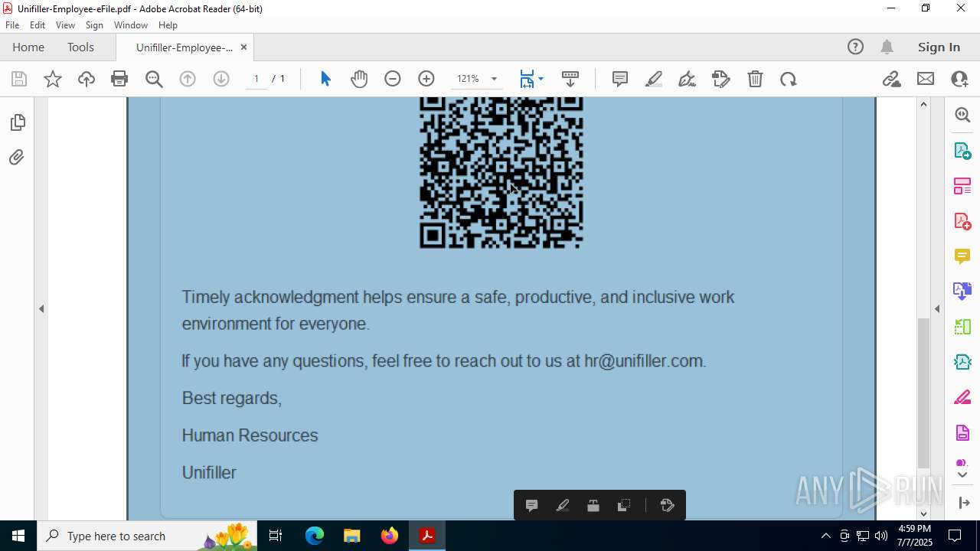Open the Help menu
980x551 pixels.
(168, 24)
